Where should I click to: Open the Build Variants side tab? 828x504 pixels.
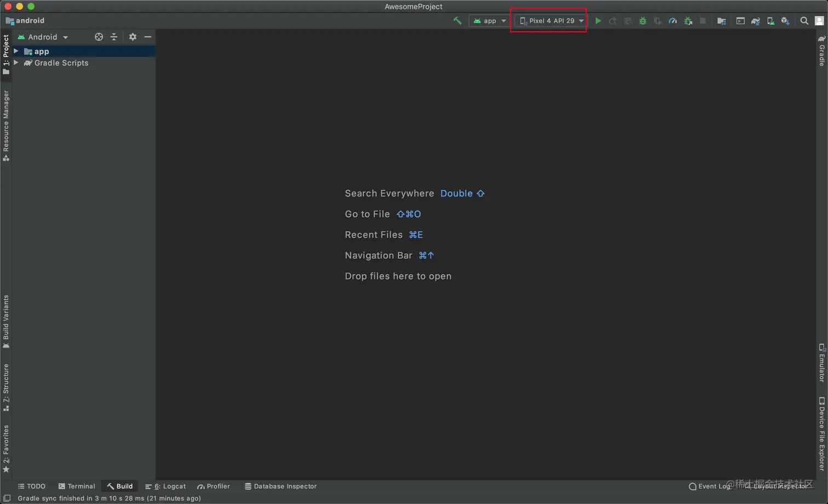(6, 321)
